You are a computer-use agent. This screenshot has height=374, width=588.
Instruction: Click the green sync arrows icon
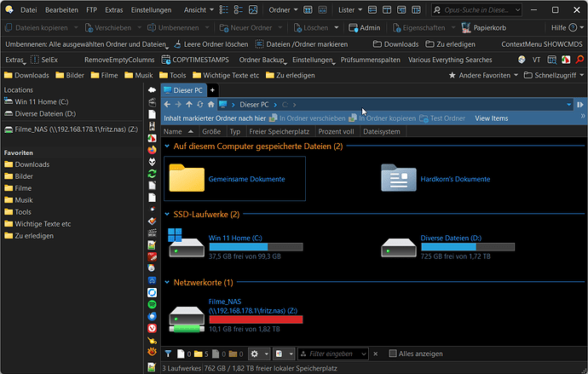pos(152,174)
